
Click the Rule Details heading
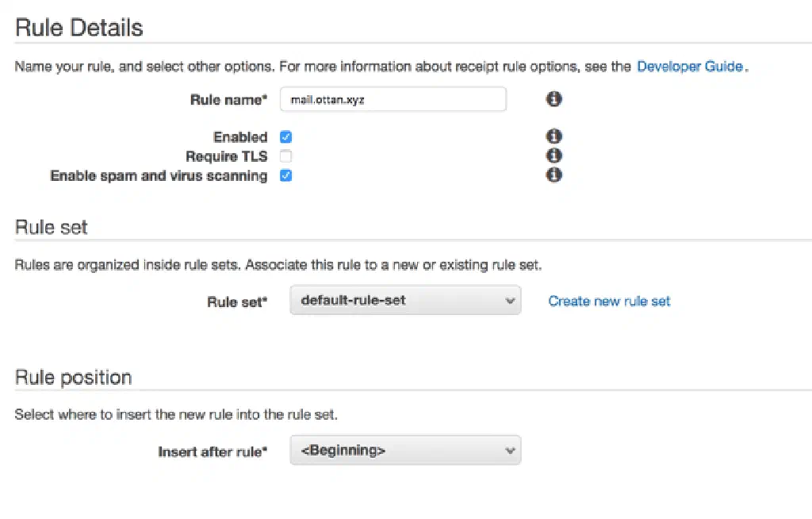click(x=79, y=28)
